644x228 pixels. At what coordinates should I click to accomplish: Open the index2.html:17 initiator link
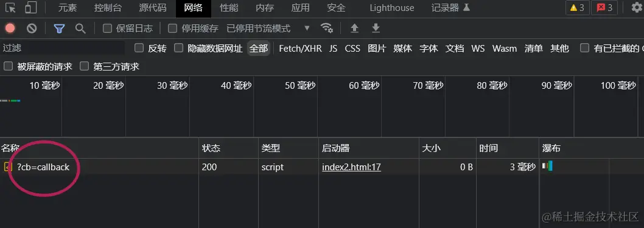click(x=352, y=167)
